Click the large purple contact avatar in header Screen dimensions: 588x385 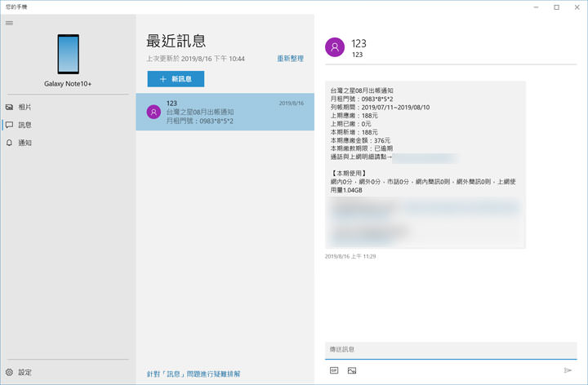point(335,47)
